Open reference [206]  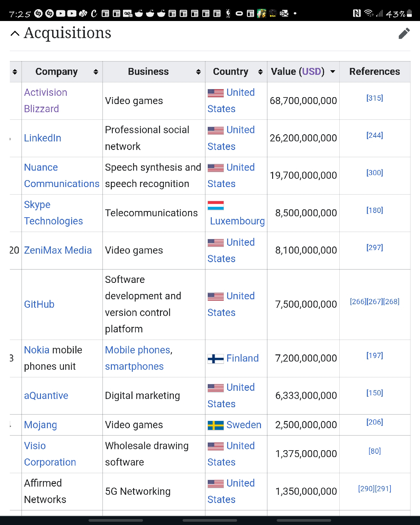tap(374, 422)
